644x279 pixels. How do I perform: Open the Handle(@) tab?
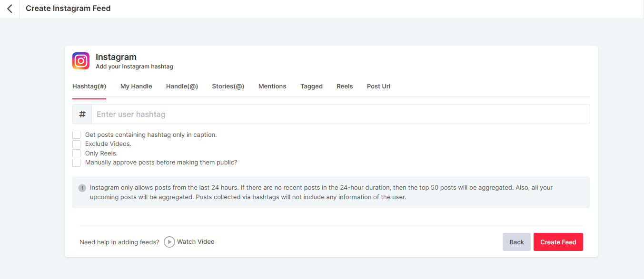pos(182,87)
